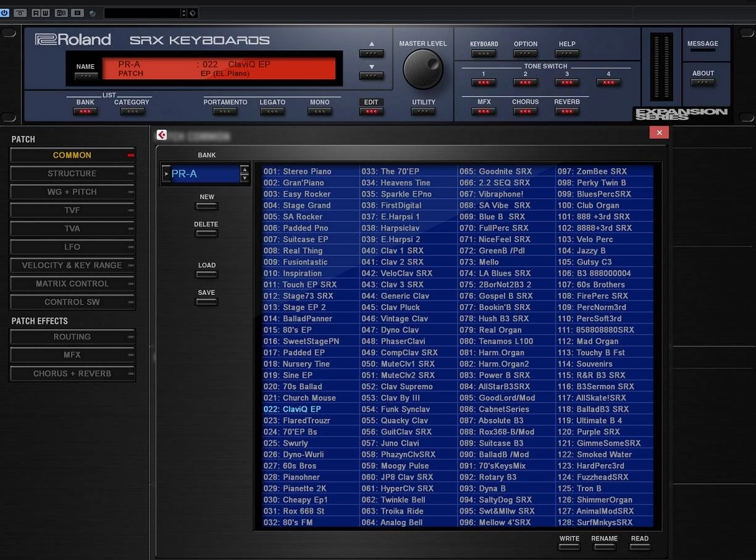Select next patch with down arrow button
756x560 pixels.
click(371, 76)
